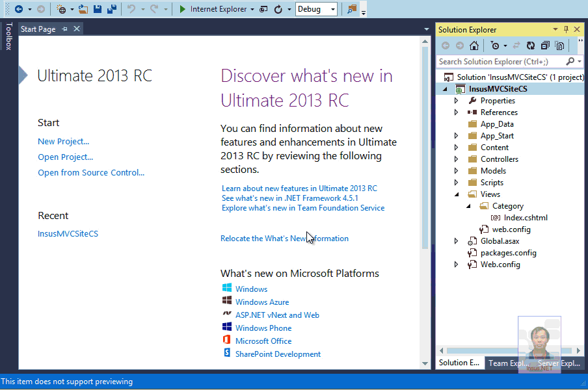Click the Search Solution Explorer field

coord(501,62)
